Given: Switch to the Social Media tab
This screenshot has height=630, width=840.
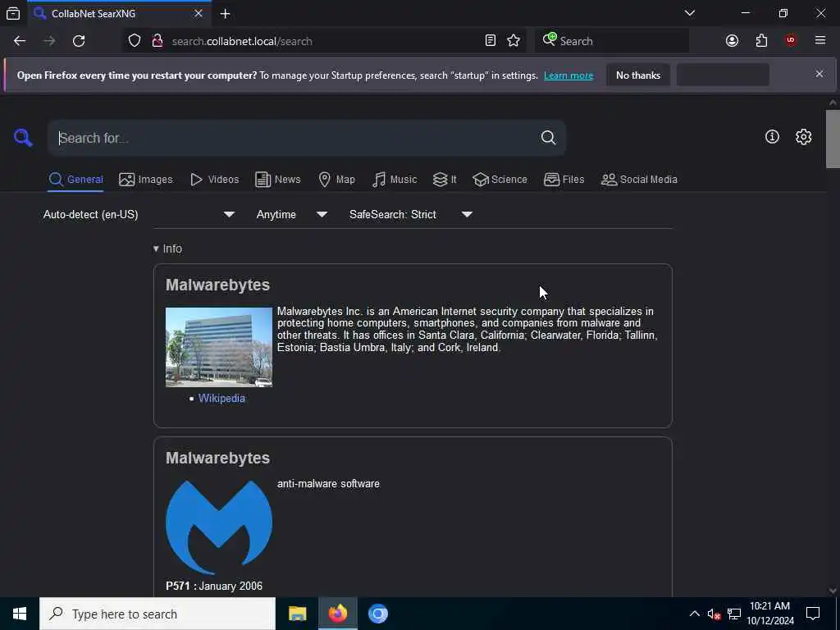Looking at the screenshot, I should tap(639, 180).
